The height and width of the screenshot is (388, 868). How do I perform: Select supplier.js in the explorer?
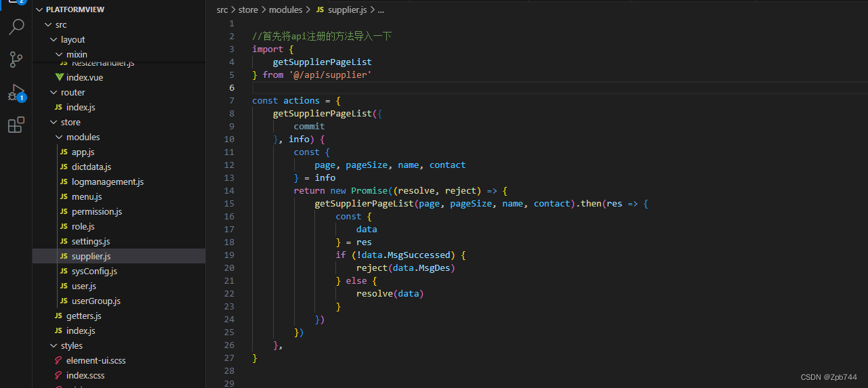click(119, 256)
